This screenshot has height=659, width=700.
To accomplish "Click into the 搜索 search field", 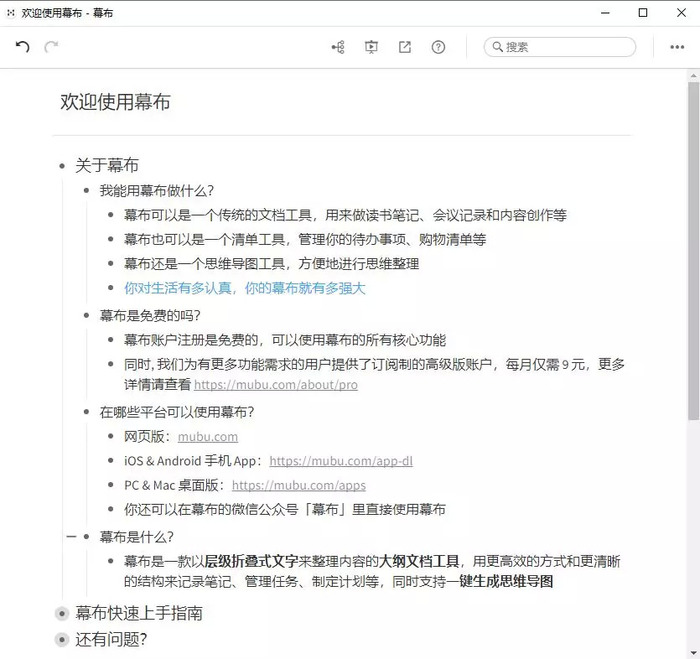I will point(560,47).
